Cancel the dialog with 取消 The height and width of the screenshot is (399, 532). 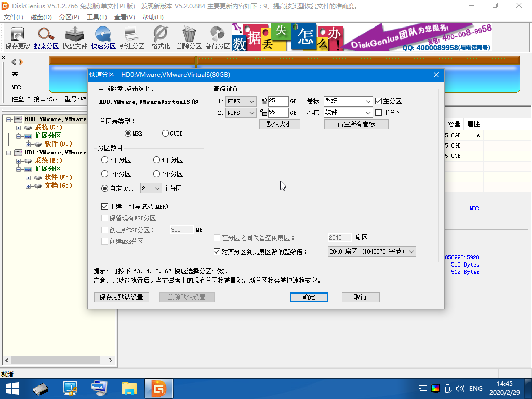(x=361, y=297)
